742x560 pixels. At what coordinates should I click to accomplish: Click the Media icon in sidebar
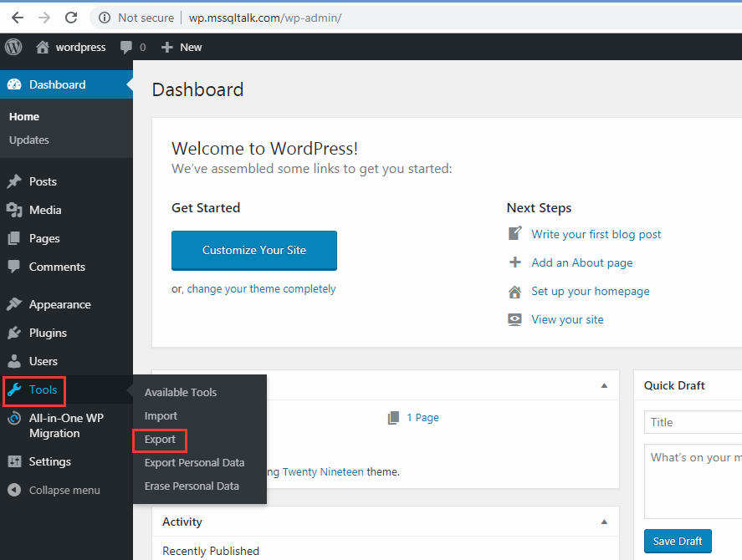point(14,210)
